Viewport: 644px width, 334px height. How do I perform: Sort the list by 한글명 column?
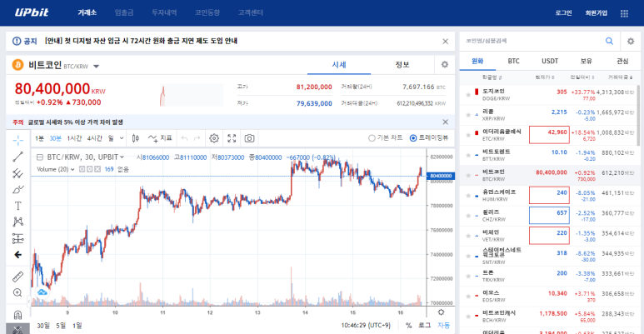point(492,77)
